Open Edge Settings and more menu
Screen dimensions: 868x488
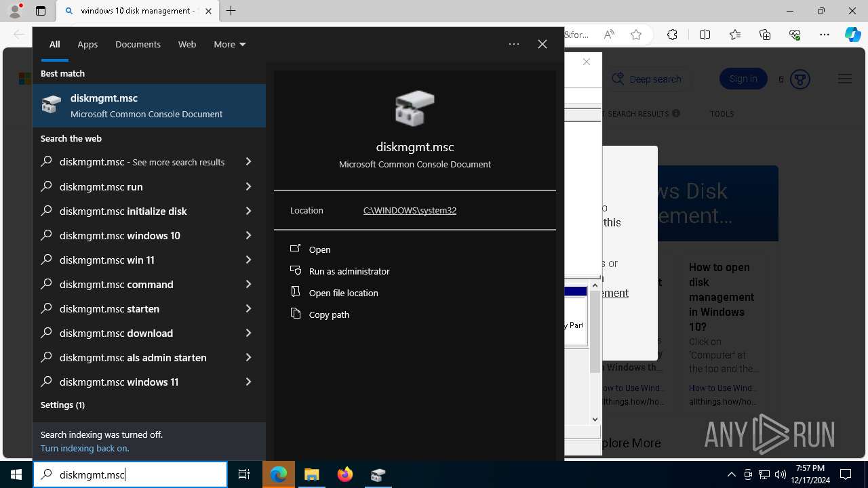click(x=825, y=35)
